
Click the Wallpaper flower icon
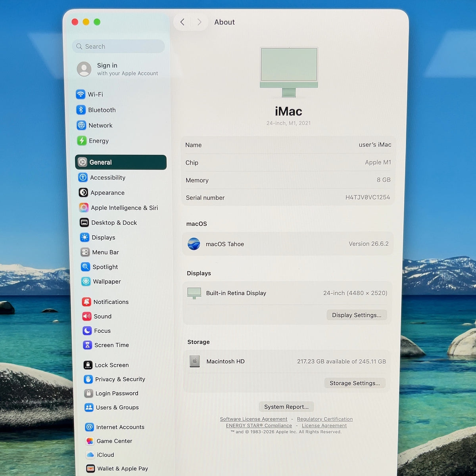tap(86, 281)
